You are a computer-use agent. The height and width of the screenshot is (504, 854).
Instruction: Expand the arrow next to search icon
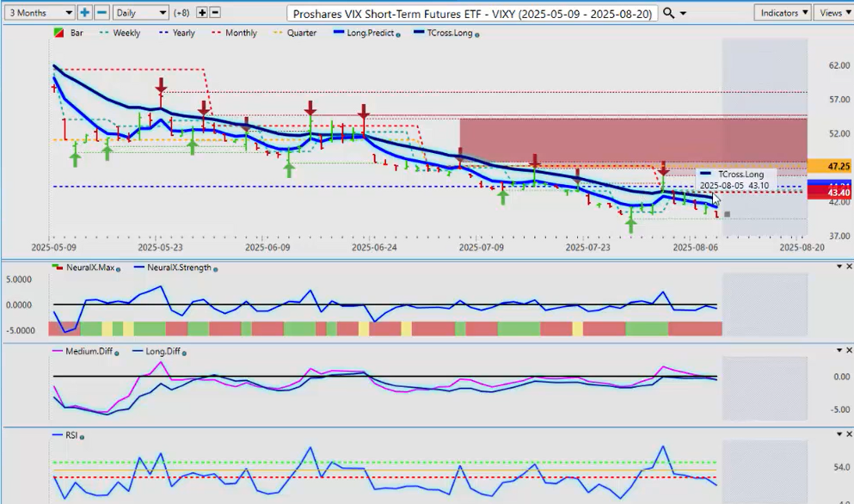point(683,13)
